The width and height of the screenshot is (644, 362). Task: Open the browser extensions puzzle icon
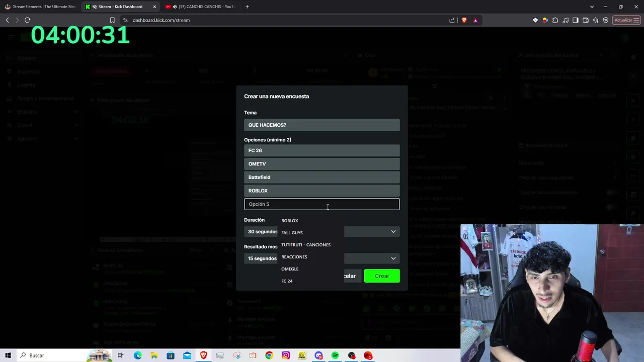(x=555, y=20)
